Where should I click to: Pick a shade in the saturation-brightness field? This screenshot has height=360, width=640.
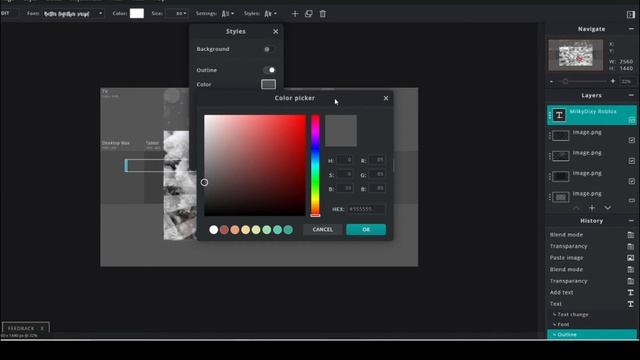(255, 165)
